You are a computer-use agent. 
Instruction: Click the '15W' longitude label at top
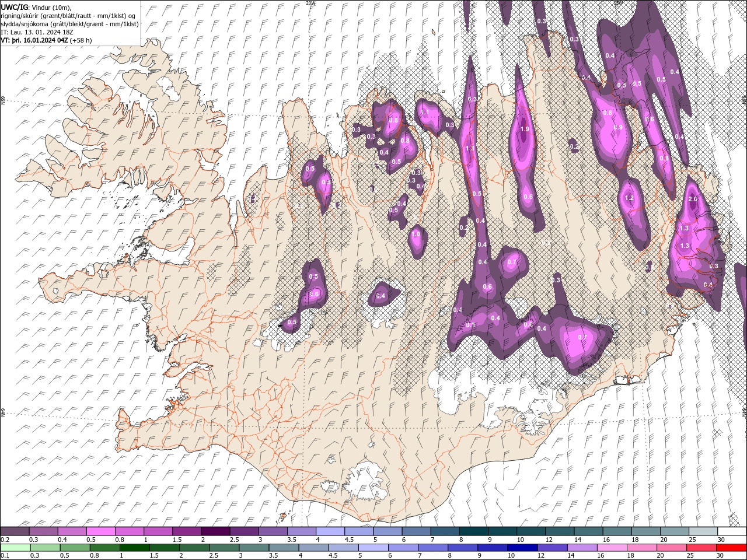[618, 3]
